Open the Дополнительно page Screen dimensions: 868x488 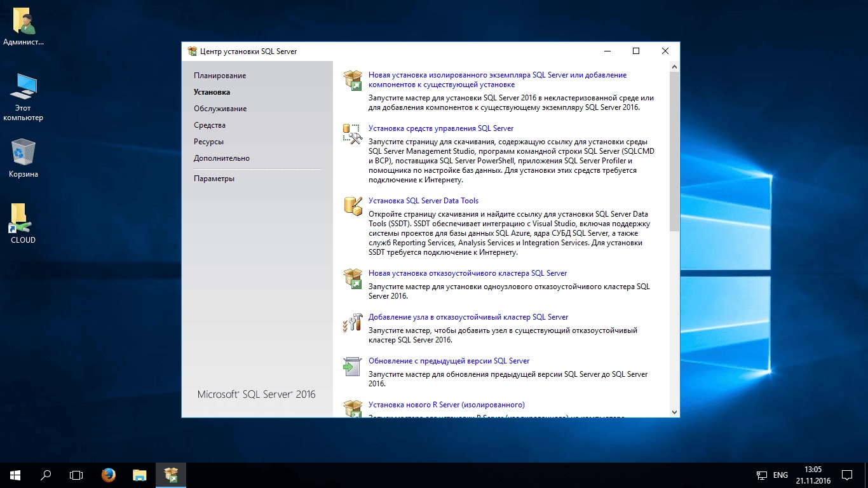pyautogui.click(x=222, y=158)
